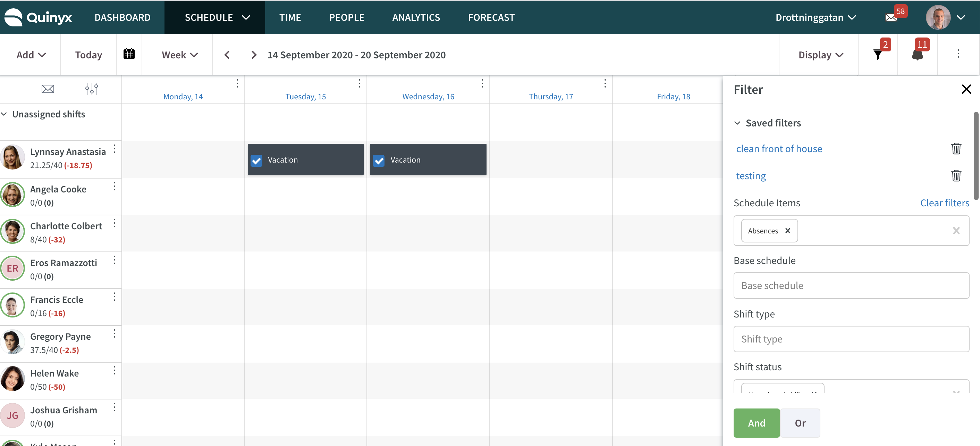Open the notifications bell icon
Viewport: 980px width, 446px height.
917,55
